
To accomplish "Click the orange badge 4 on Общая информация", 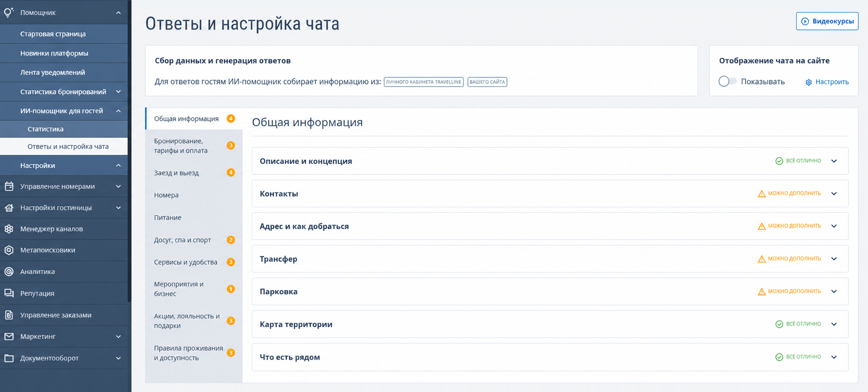I will coord(231,118).
